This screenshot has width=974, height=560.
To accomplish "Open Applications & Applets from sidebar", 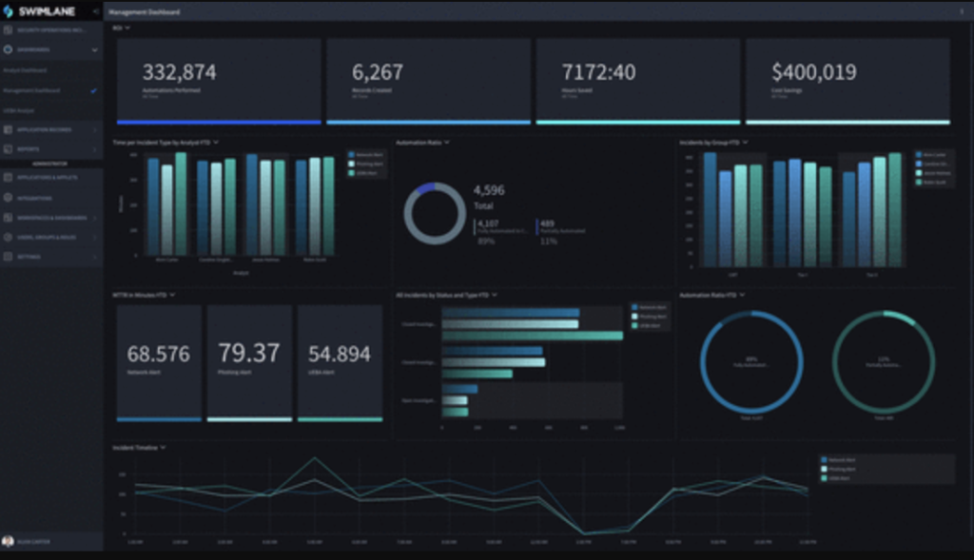I will (51, 178).
